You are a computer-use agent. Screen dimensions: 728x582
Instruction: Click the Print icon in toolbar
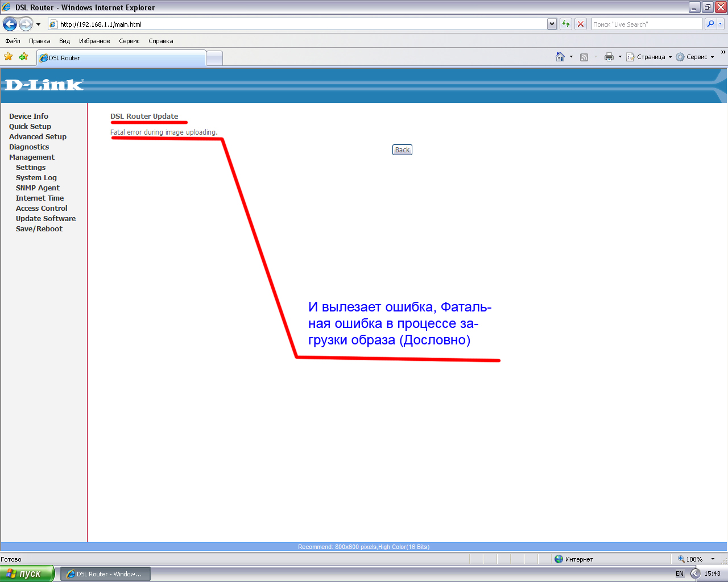point(609,57)
